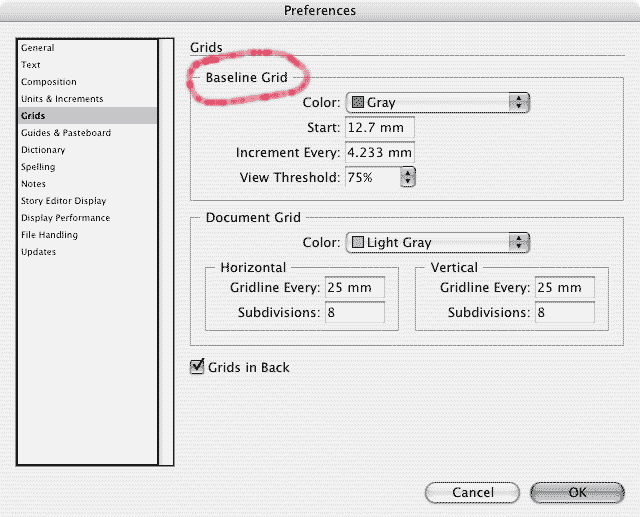Click Horizontal Gridline Every field
The width and height of the screenshot is (640, 517).
coord(355,288)
